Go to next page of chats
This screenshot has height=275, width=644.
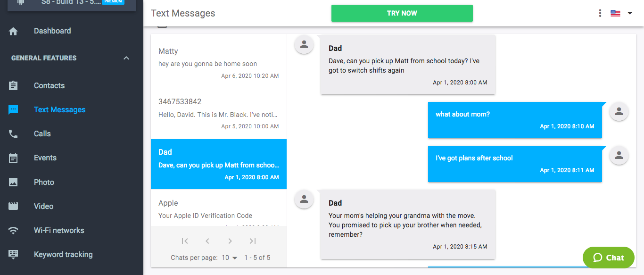click(x=230, y=241)
